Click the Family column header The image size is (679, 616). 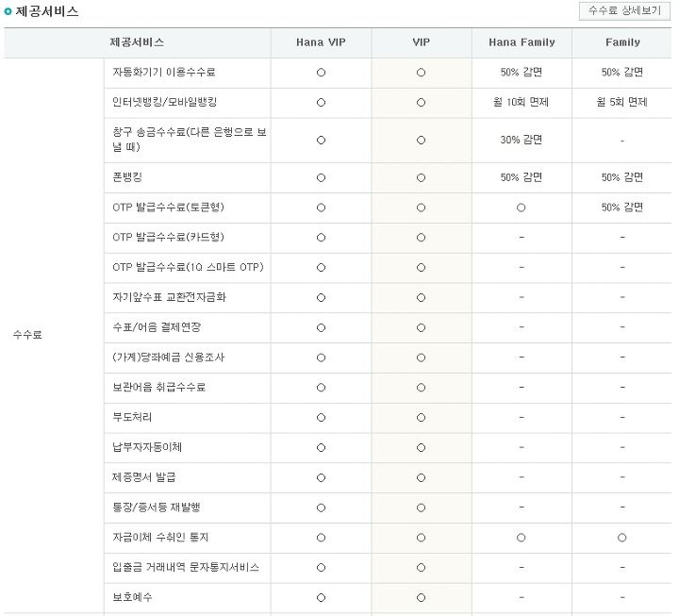[x=622, y=42]
